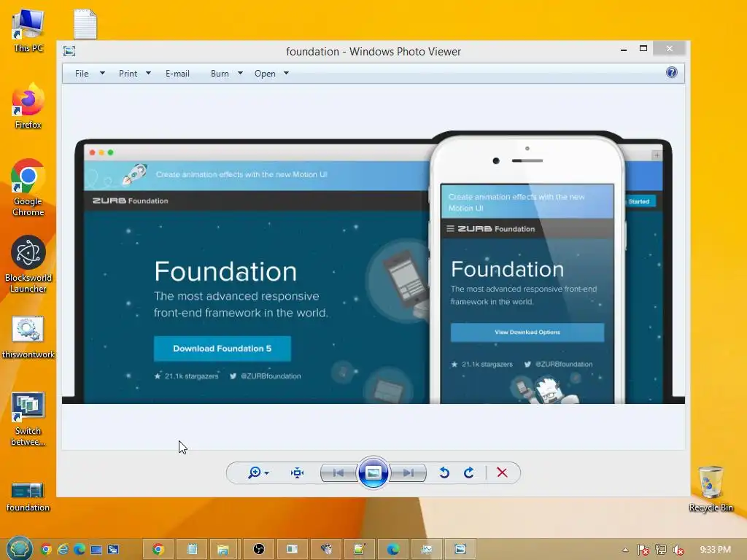Screen dimensions: 747x560
Task: Select the Google Chrome desktop shortcut
Action: [x=28, y=187]
